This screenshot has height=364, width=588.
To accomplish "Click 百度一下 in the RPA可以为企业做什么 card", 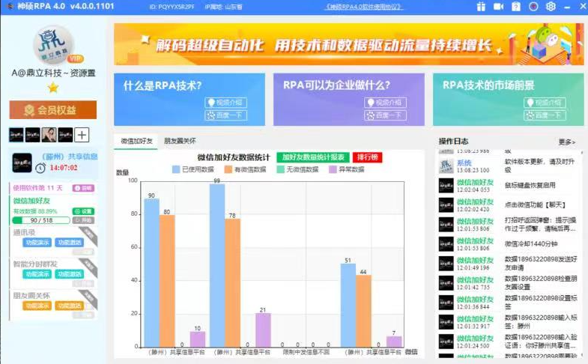I will [385, 115].
